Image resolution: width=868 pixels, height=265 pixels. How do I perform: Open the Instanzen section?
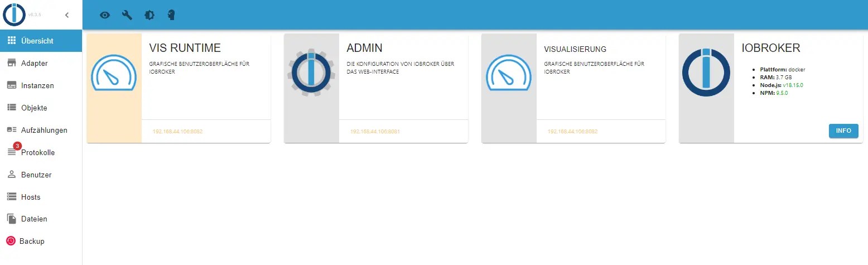41,85
